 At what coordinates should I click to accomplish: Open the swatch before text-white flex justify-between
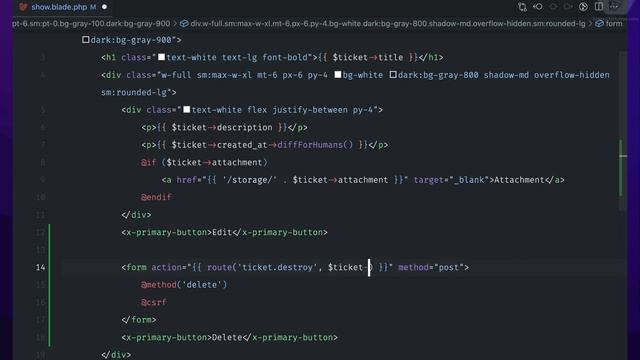[187, 109]
